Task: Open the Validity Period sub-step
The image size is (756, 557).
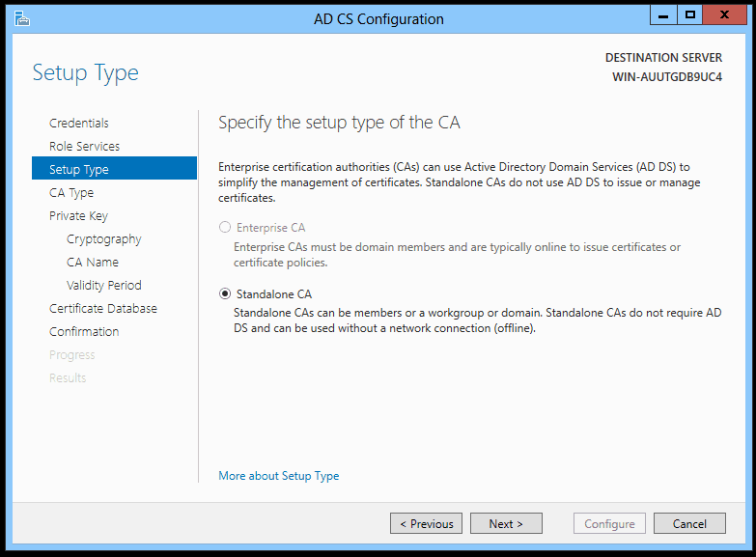Action: (104, 285)
